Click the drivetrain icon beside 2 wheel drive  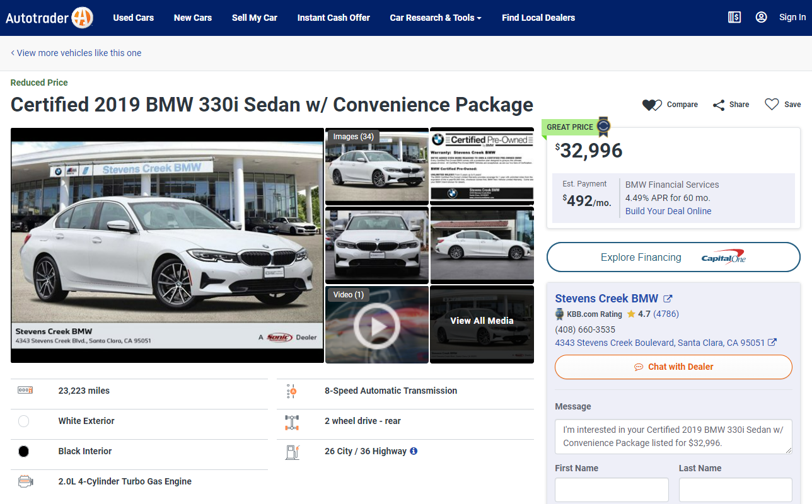click(x=291, y=421)
